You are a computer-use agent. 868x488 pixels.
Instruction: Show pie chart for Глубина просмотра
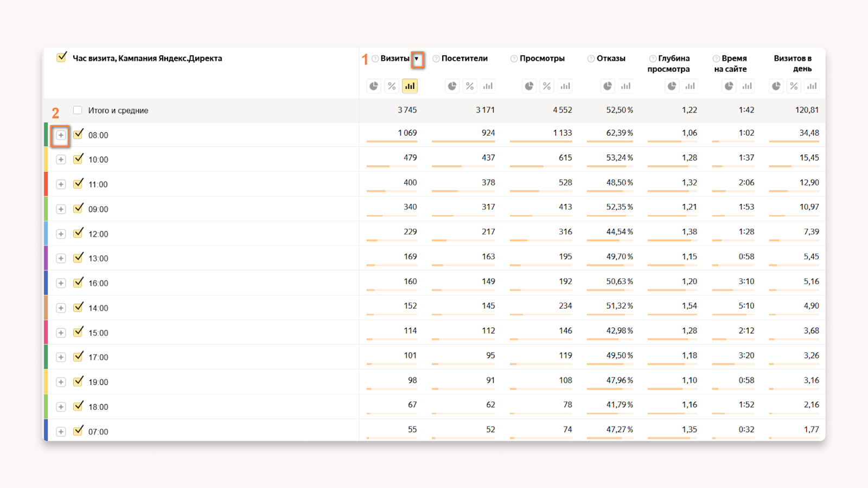coord(672,86)
